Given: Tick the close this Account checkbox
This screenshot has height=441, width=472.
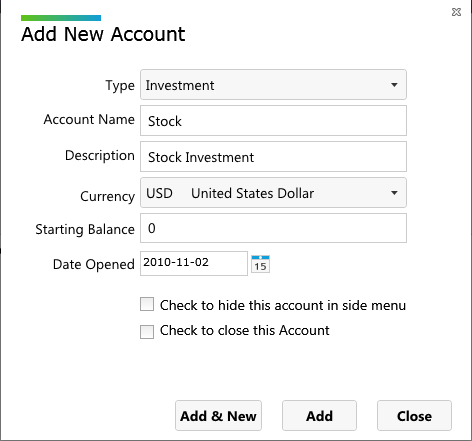Looking at the screenshot, I should coord(147,332).
